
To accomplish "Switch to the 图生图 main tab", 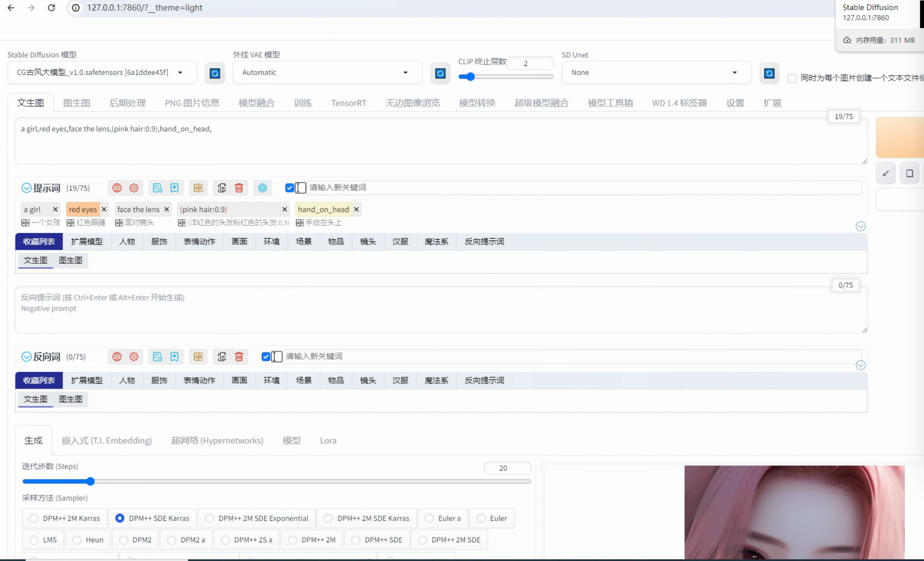I will (x=77, y=103).
